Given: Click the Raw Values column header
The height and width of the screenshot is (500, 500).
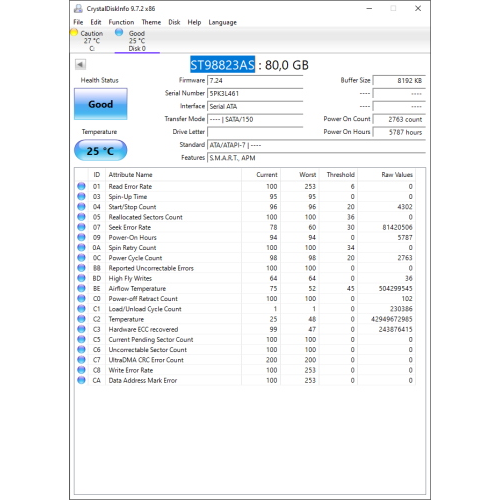Looking at the screenshot, I should [x=397, y=175].
